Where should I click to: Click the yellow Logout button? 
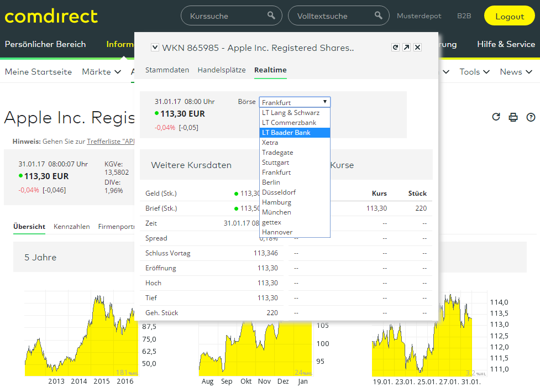pyautogui.click(x=509, y=16)
